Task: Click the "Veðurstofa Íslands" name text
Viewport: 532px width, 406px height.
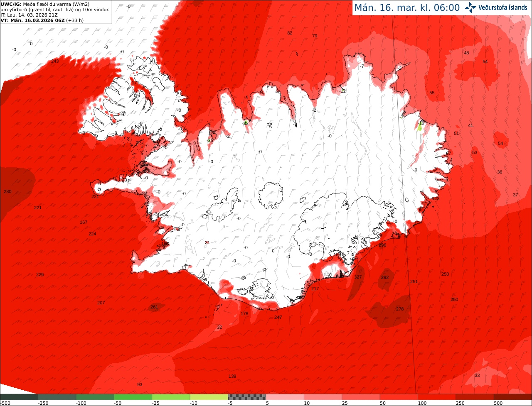Action: point(503,7)
